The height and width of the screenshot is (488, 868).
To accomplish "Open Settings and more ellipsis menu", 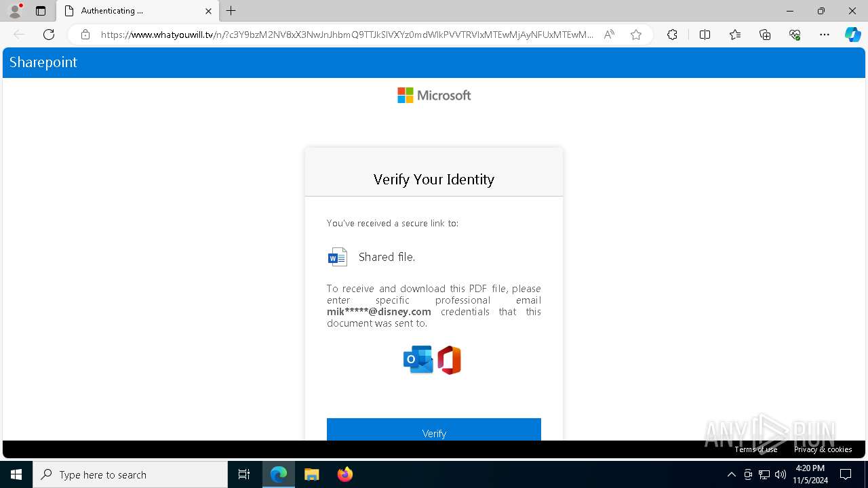I will 825,35.
